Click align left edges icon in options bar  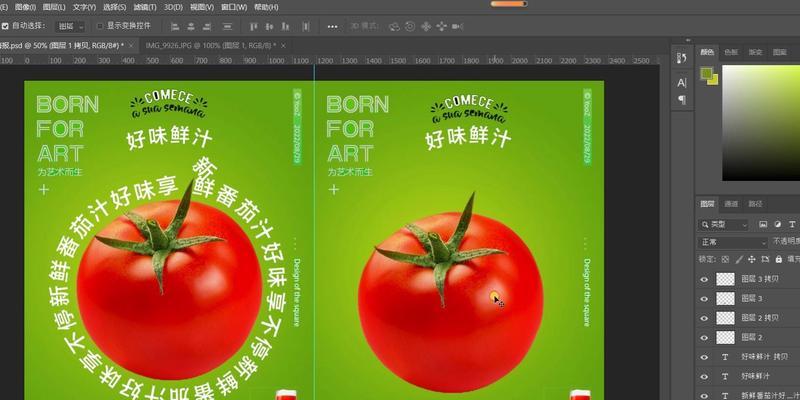pos(175,27)
